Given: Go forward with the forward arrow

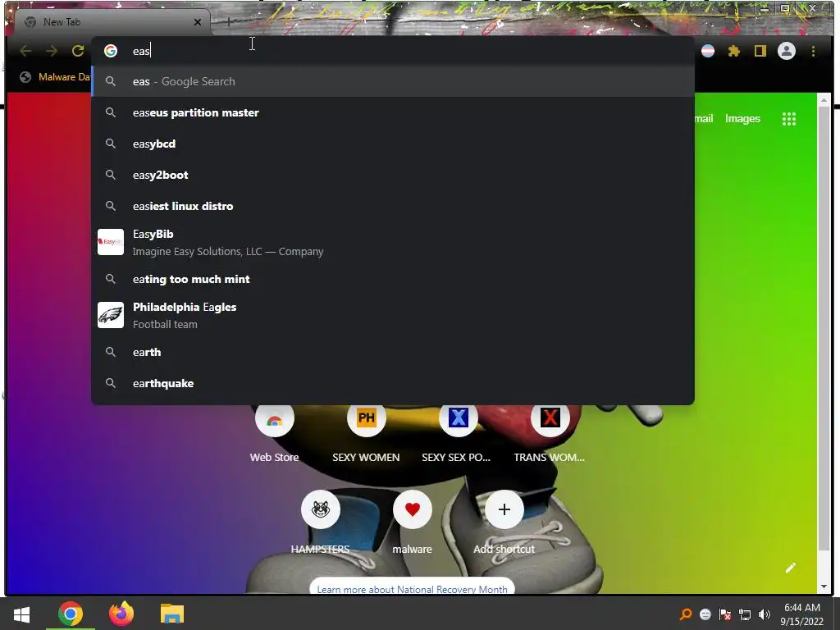Looking at the screenshot, I should (52, 51).
